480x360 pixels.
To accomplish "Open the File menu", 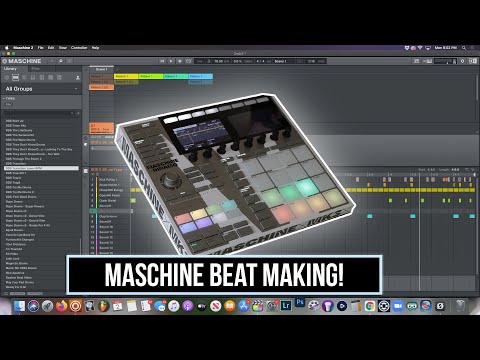I will pos(40,48).
